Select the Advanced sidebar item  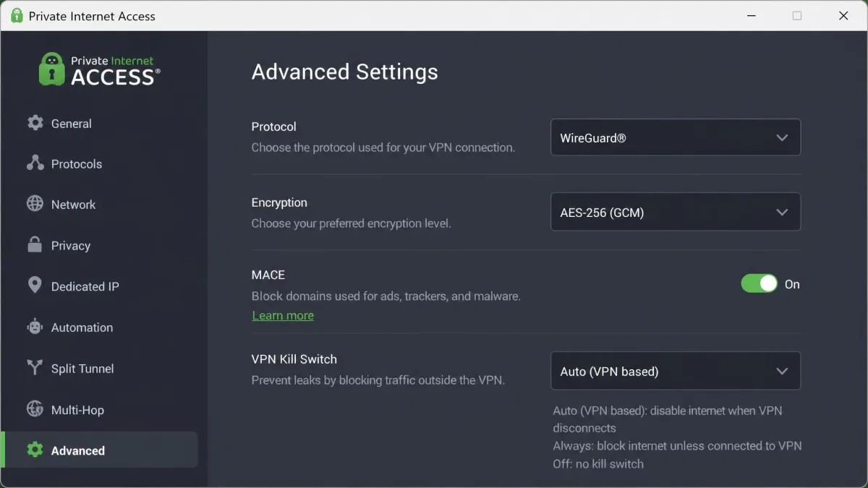click(101, 450)
